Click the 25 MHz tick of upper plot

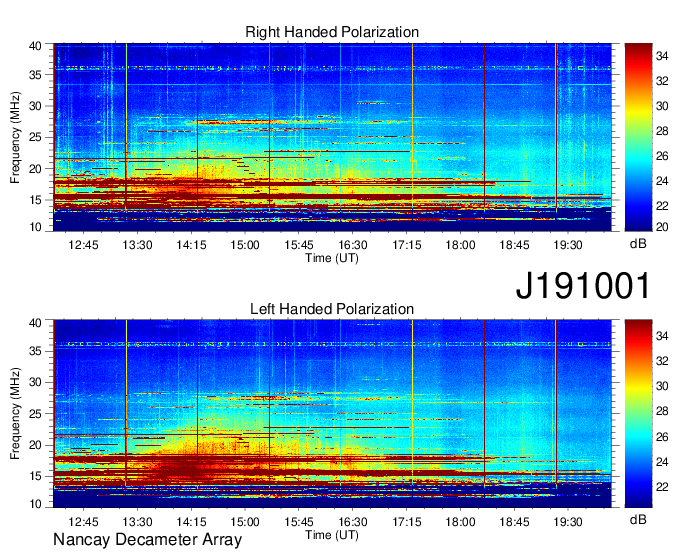point(36,137)
